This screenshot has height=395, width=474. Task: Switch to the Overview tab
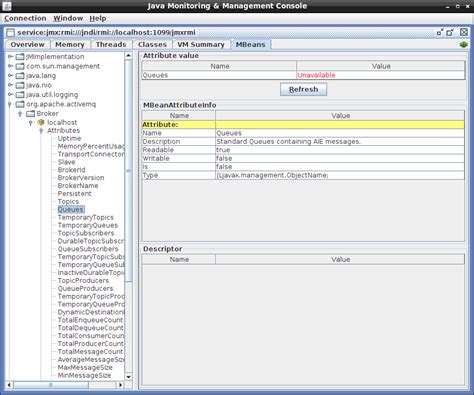27,45
